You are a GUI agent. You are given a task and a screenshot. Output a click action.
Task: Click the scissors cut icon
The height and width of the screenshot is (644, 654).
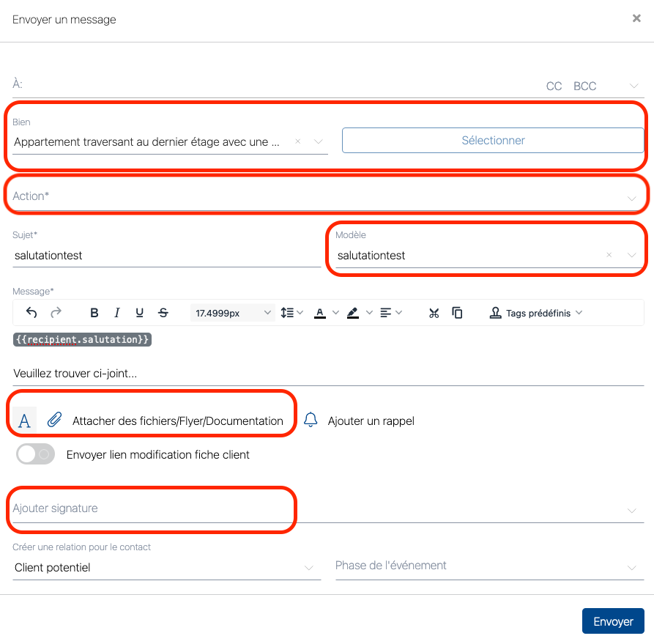pos(434,313)
